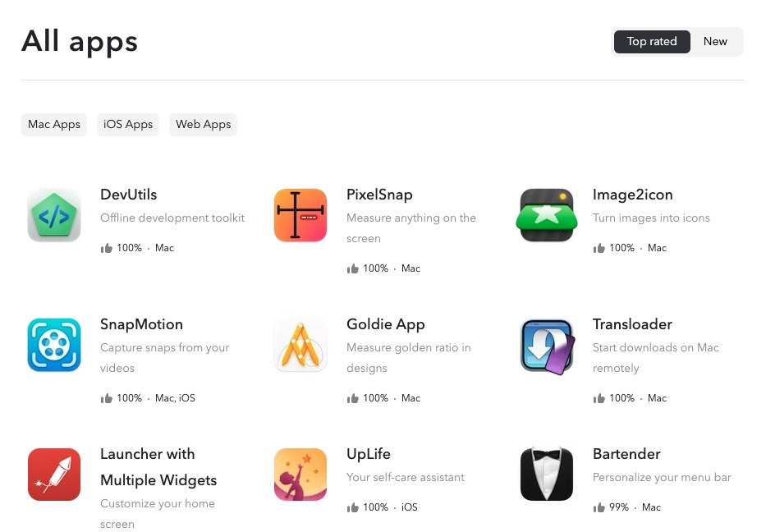Click the SnapMotion app title
The image size is (766, 532).
pos(142,324)
